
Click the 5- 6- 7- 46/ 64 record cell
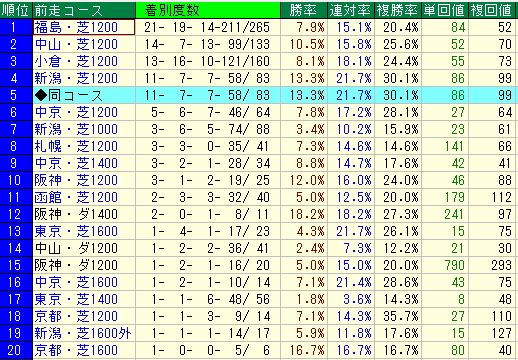[x=208, y=112]
